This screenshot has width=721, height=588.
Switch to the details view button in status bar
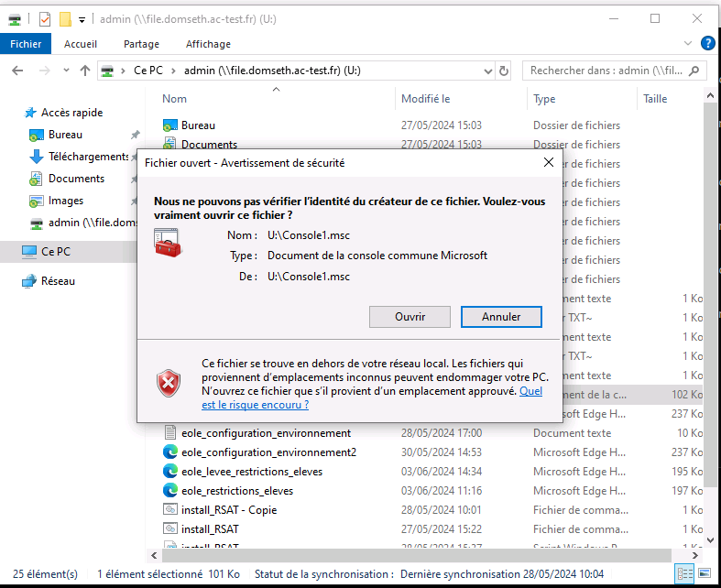[x=684, y=574]
